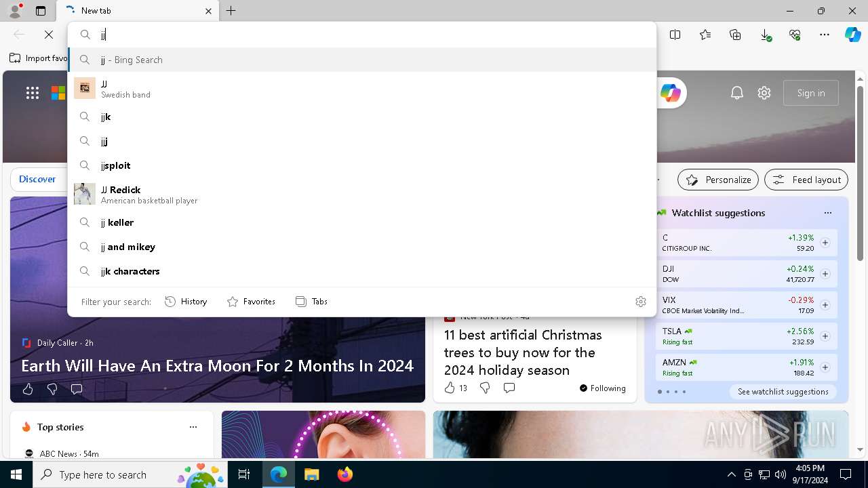Click See watchlist suggestions link
This screenshot has width=868, height=488.
point(783,392)
